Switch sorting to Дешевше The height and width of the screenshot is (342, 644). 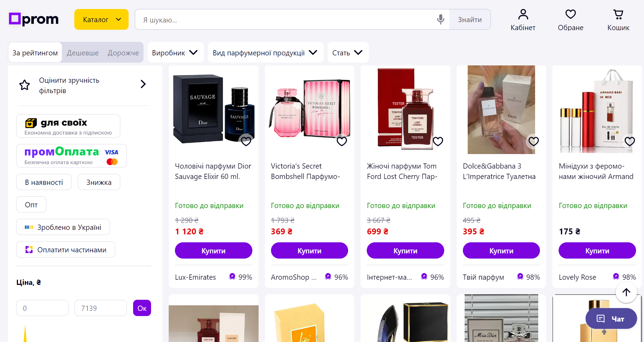pyautogui.click(x=83, y=52)
